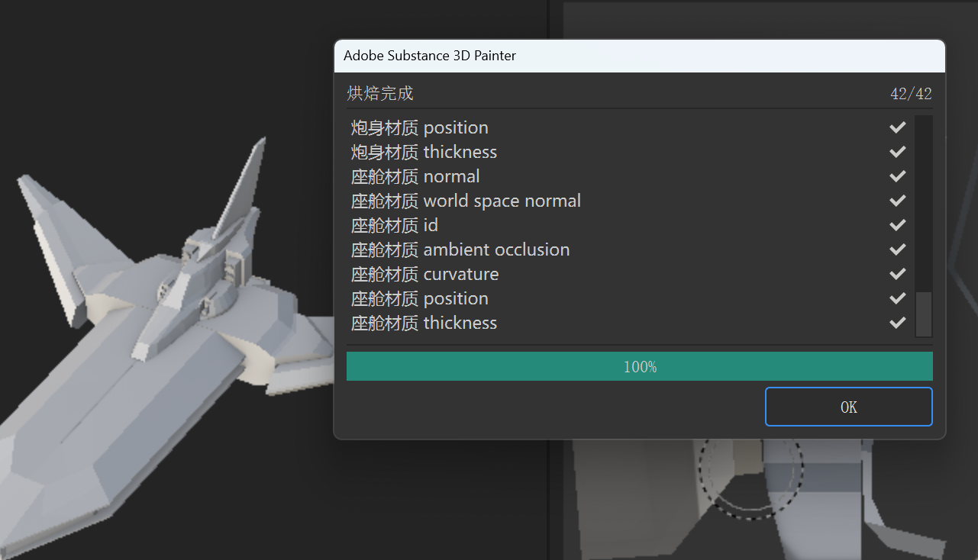
Task: Select the 座舱材质 id row
Action: (630, 225)
